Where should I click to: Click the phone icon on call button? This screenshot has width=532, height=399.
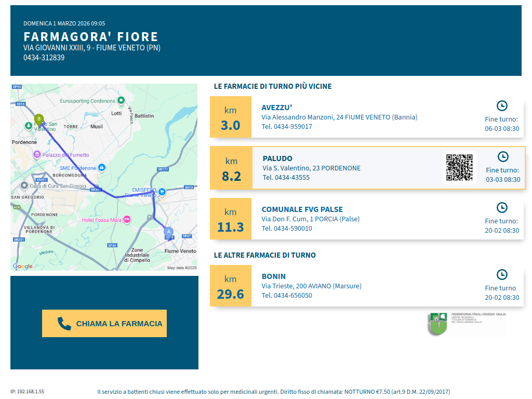[x=64, y=324]
